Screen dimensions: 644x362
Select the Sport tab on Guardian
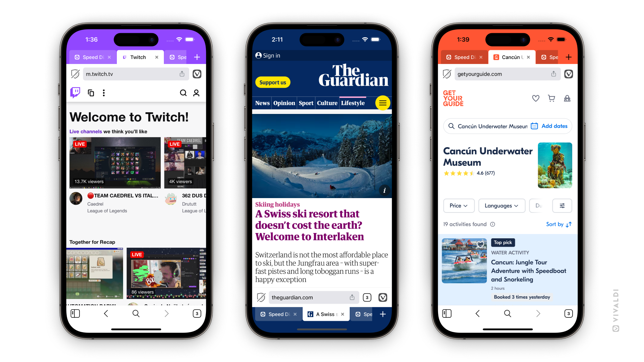pyautogui.click(x=307, y=103)
